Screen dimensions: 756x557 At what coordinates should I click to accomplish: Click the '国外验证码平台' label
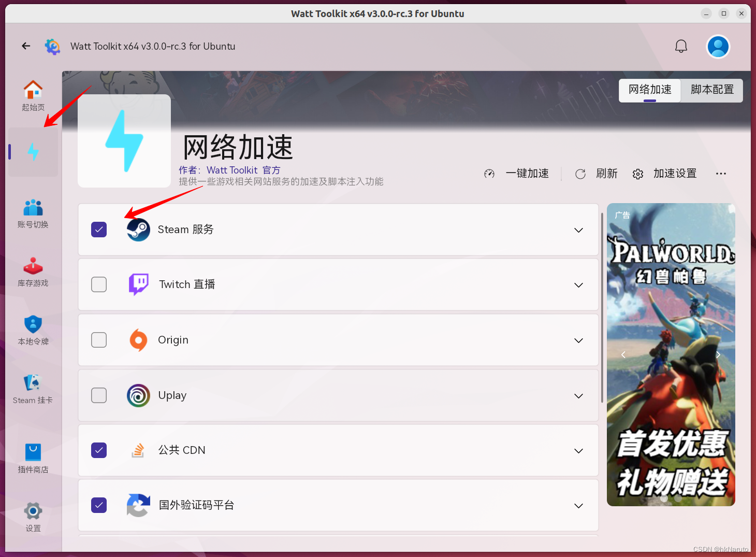pyautogui.click(x=196, y=505)
